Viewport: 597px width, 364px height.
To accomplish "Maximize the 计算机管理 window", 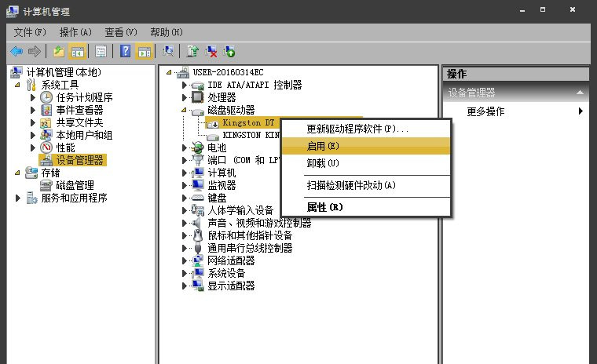I will (543, 10).
